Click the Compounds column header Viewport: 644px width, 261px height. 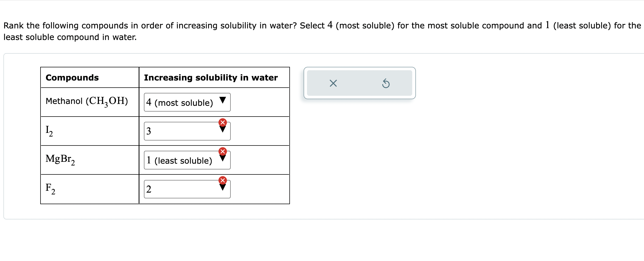(x=72, y=78)
